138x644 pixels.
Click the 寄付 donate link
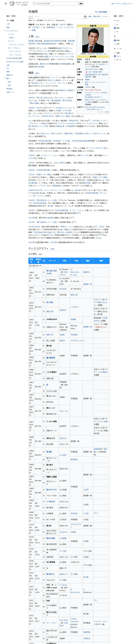pyautogui.click(x=113, y=4)
